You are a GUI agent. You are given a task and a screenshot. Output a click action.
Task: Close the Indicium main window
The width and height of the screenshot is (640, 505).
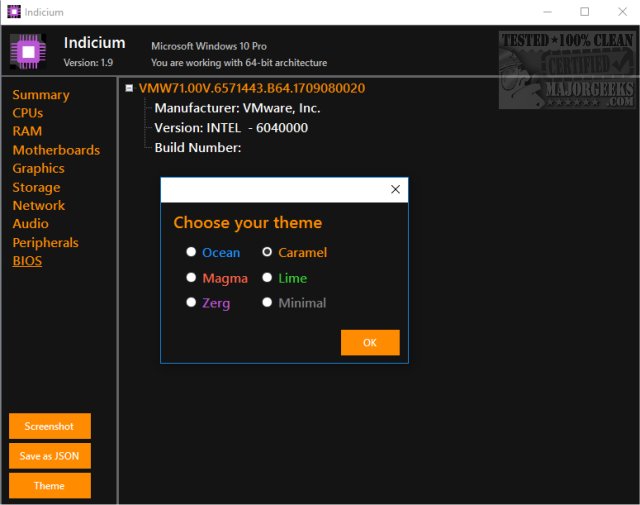(x=622, y=12)
